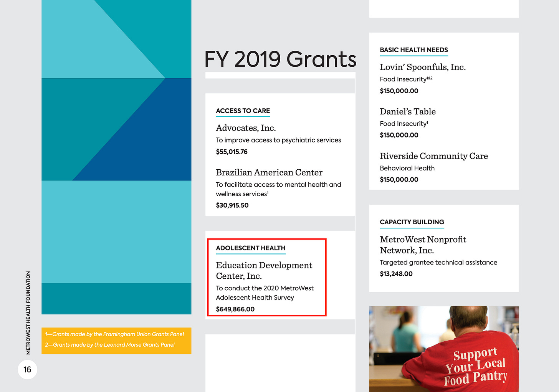The width and height of the screenshot is (559, 392).
Task: Click the $649,866.00 grant amount
Action: [235, 309]
